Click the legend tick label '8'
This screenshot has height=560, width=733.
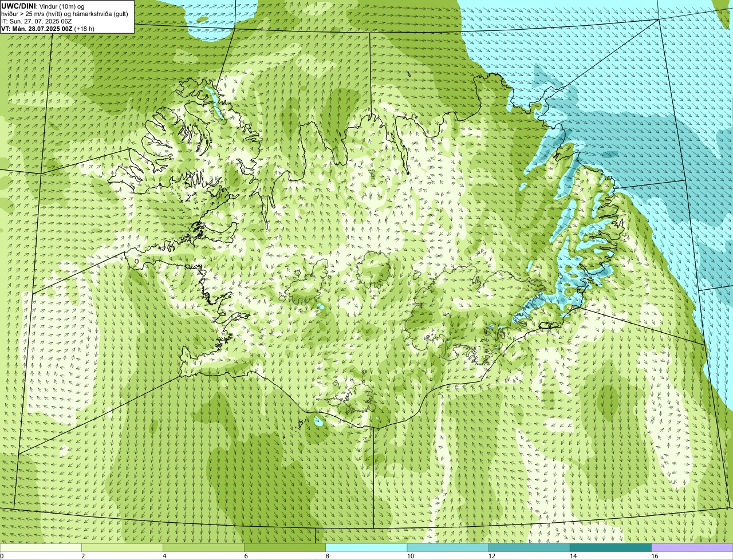pos(327,556)
